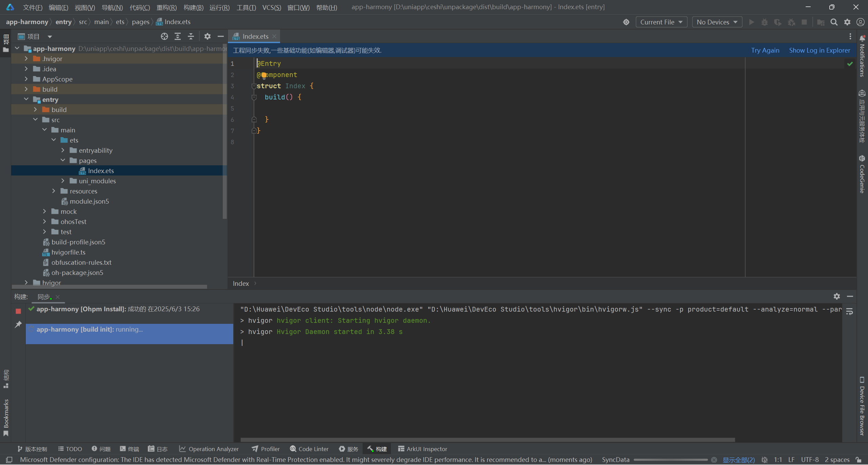This screenshot has width=868, height=465.
Task: Collapse the entry module node
Action: 26,99
